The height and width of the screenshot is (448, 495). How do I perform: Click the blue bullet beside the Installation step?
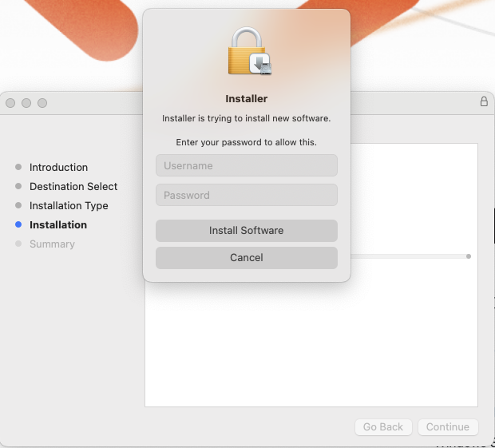[x=18, y=225]
